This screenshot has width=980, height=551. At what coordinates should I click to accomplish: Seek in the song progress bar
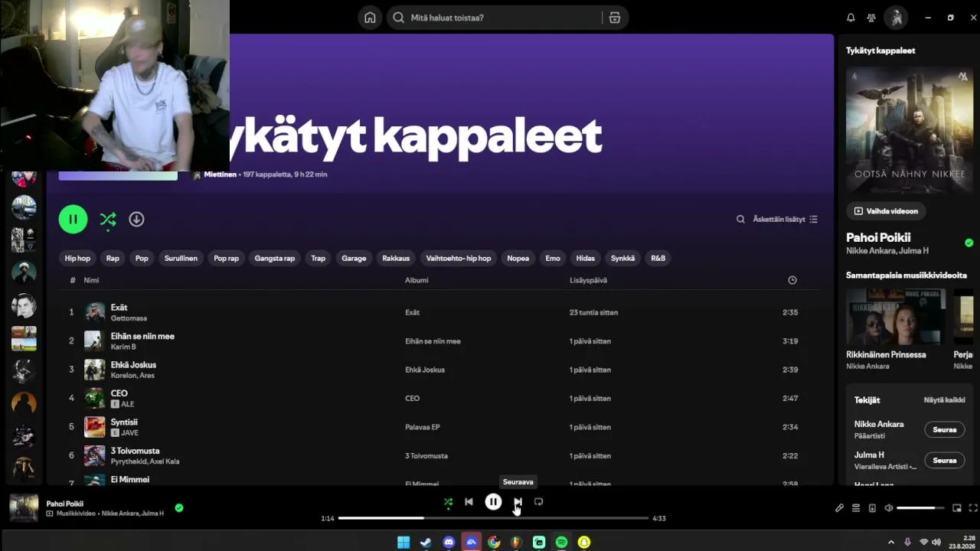pos(493,518)
